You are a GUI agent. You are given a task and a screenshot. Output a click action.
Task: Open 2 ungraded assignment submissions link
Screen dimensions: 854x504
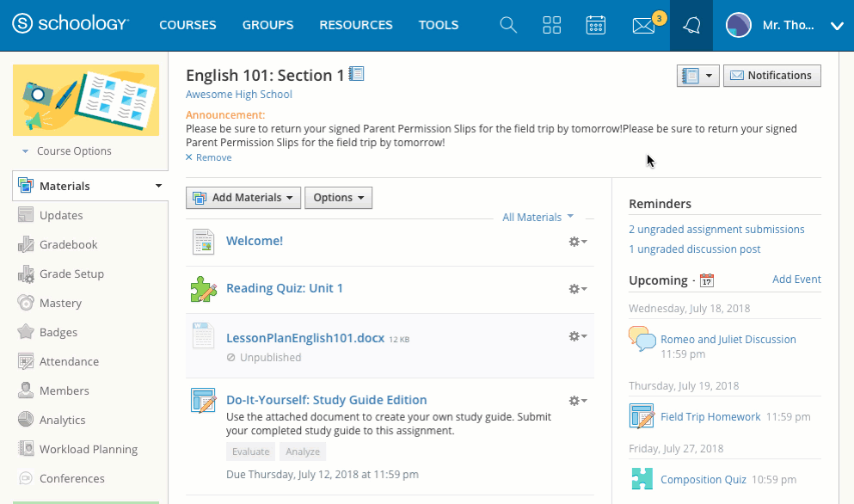[716, 230]
